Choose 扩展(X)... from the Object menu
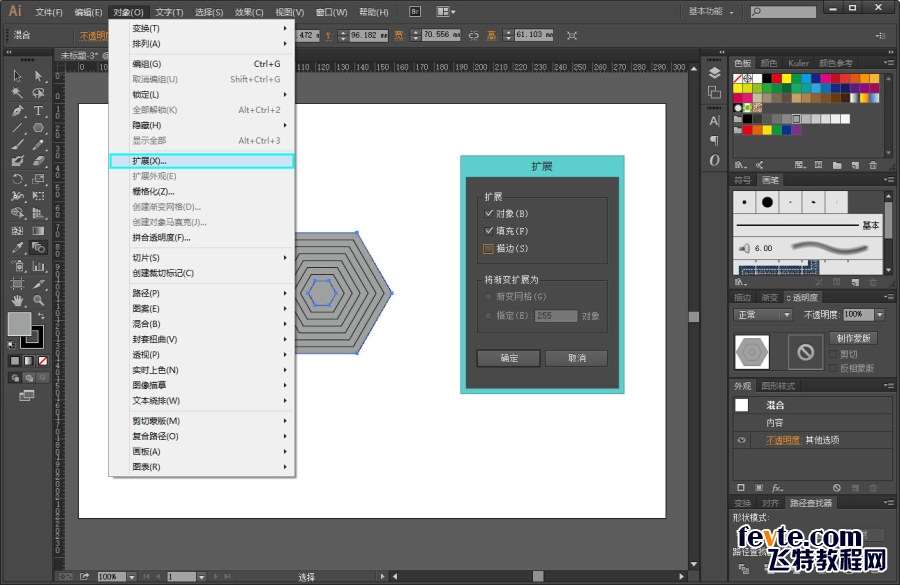Image resolution: width=900 pixels, height=585 pixels. tap(202, 161)
